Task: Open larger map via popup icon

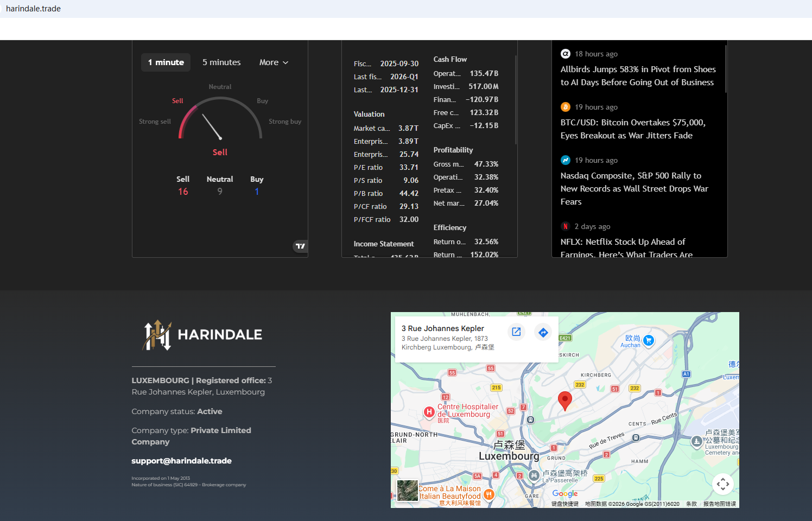Action: [516, 332]
